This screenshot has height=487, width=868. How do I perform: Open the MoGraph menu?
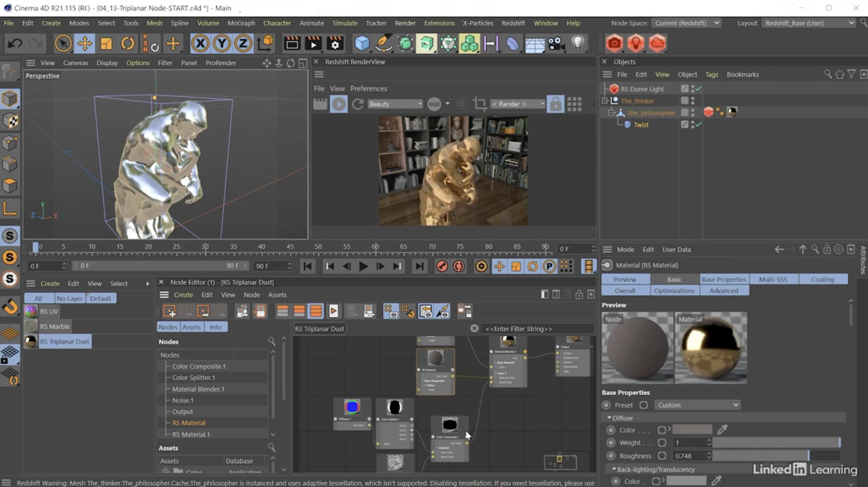241,23
